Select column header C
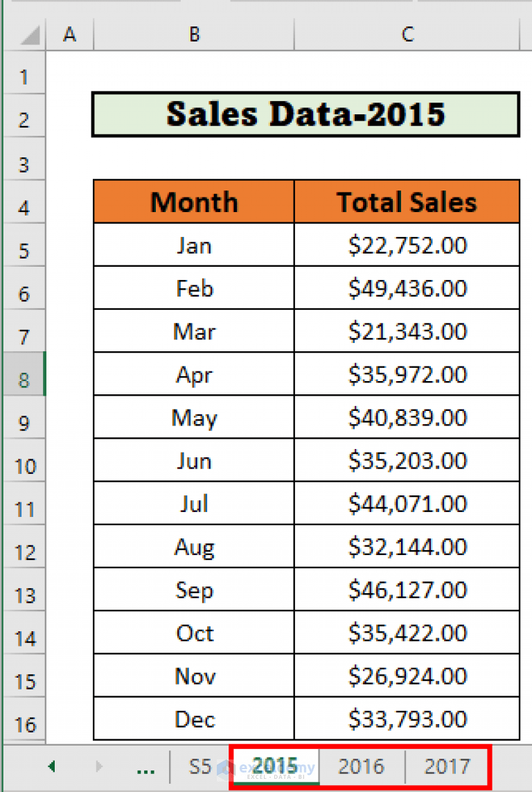532x792 pixels. point(407,33)
